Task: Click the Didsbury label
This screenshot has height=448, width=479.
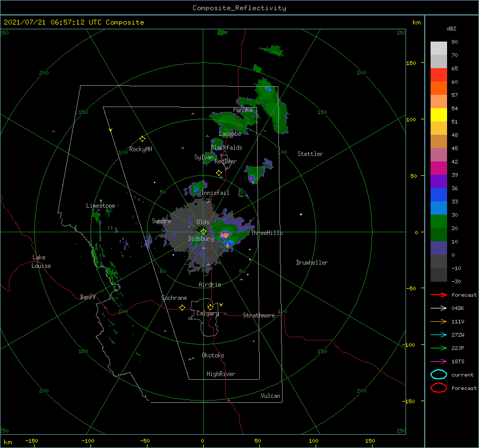Action: [201, 239]
